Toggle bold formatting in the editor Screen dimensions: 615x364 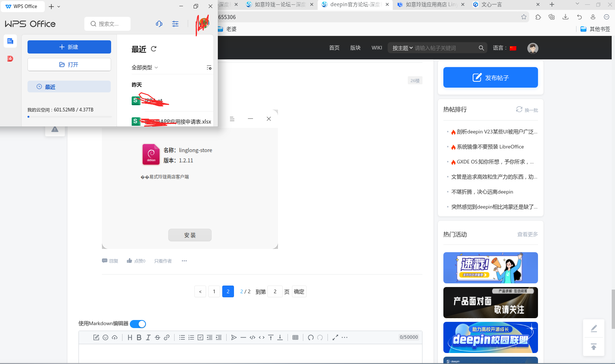point(139,338)
